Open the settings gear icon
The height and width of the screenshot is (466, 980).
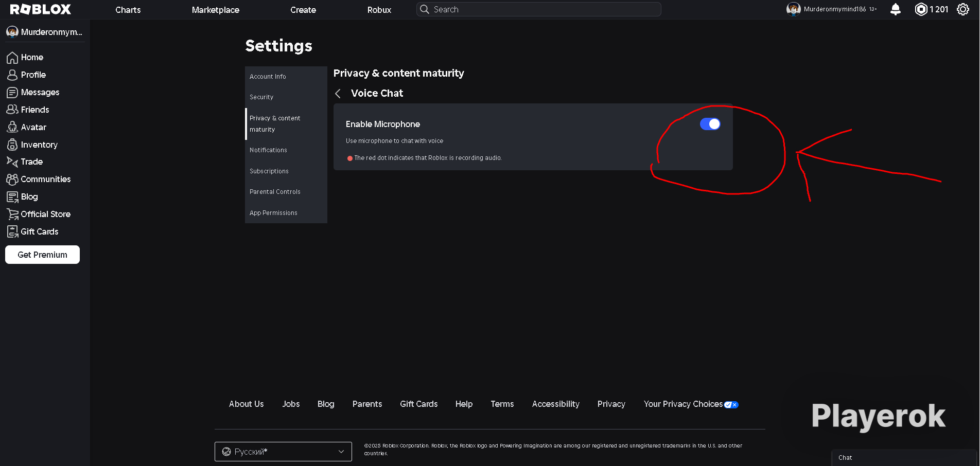963,9
